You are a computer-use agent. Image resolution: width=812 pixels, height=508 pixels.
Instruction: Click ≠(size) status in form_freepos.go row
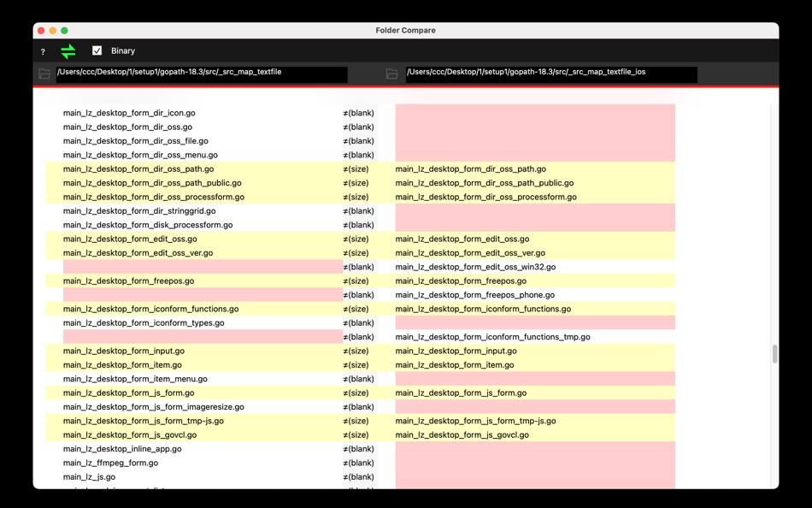coord(356,281)
